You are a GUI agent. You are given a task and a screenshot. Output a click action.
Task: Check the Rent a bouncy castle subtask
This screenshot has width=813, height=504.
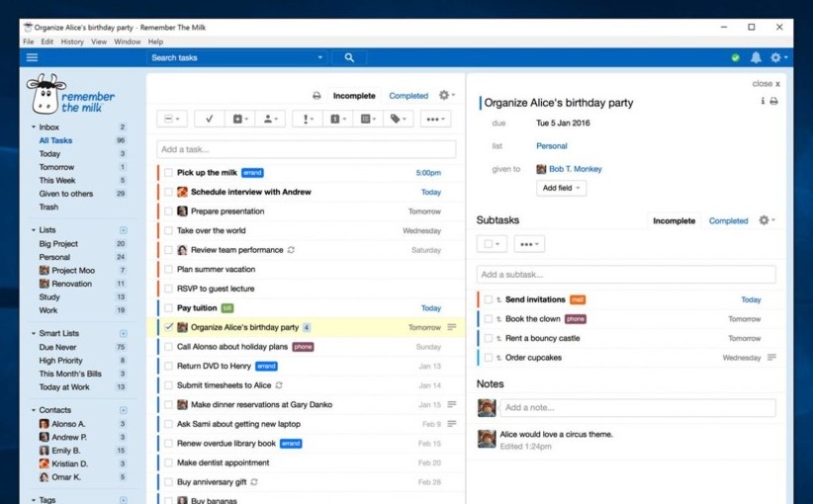pos(488,338)
